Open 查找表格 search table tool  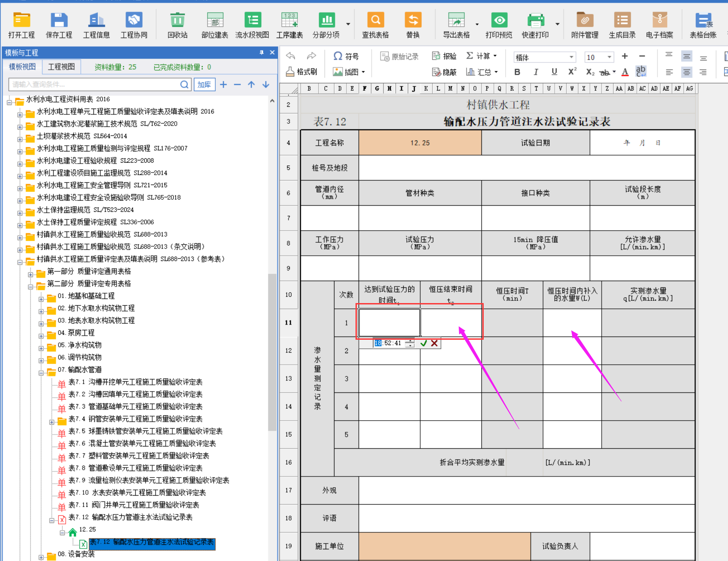pyautogui.click(x=375, y=25)
